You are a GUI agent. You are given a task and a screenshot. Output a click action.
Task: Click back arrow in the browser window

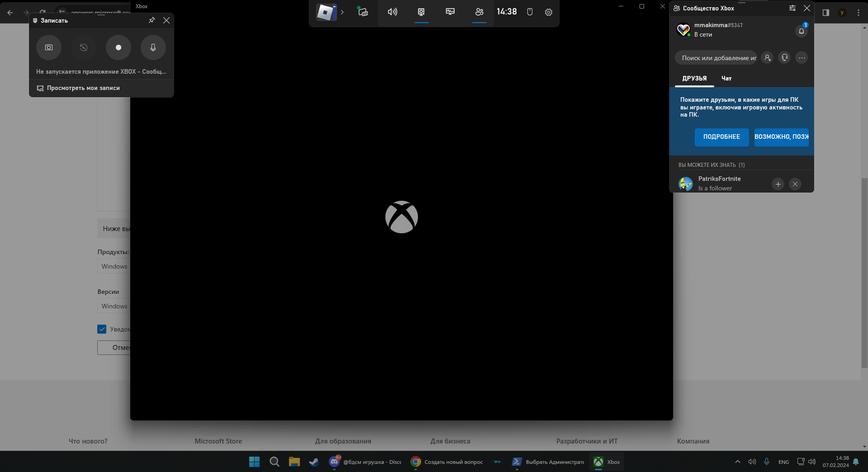click(10, 13)
